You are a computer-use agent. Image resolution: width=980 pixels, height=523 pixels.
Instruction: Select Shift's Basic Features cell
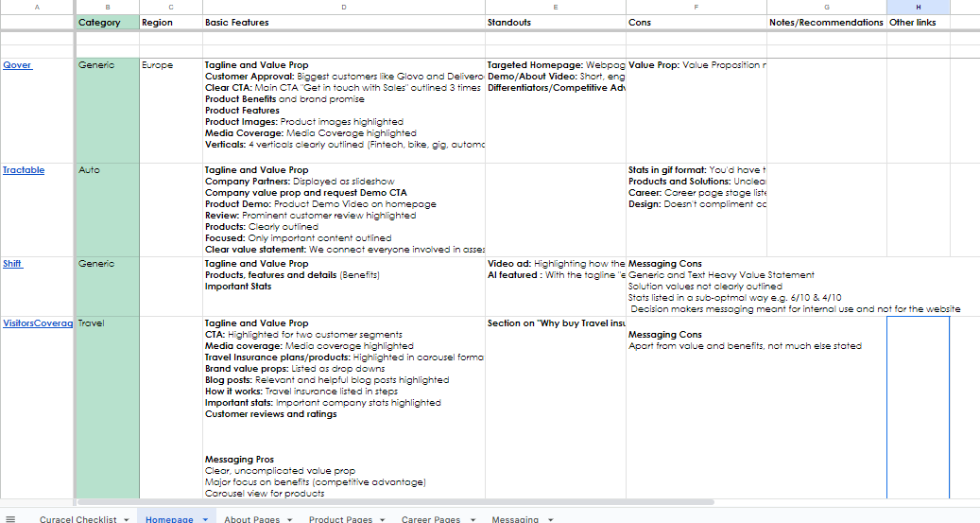(344, 287)
